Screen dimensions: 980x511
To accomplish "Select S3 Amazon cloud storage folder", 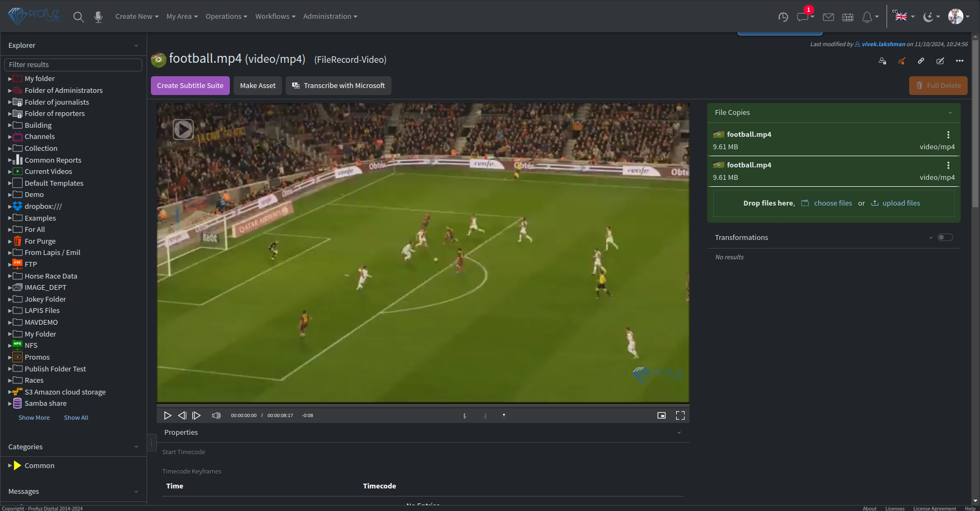I will pyautogui.click(x=65, y=392).
